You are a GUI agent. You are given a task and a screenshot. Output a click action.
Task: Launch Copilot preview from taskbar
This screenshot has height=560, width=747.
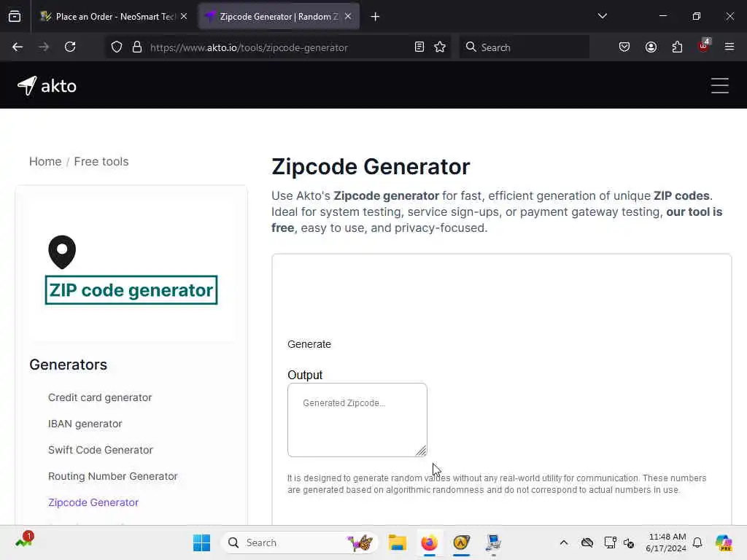point(724,542)
